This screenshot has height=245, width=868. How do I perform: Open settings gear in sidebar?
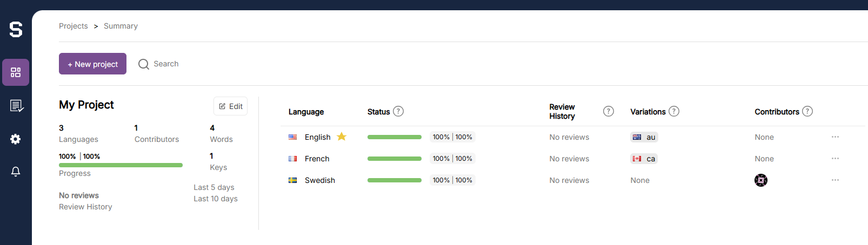(16, 139)
